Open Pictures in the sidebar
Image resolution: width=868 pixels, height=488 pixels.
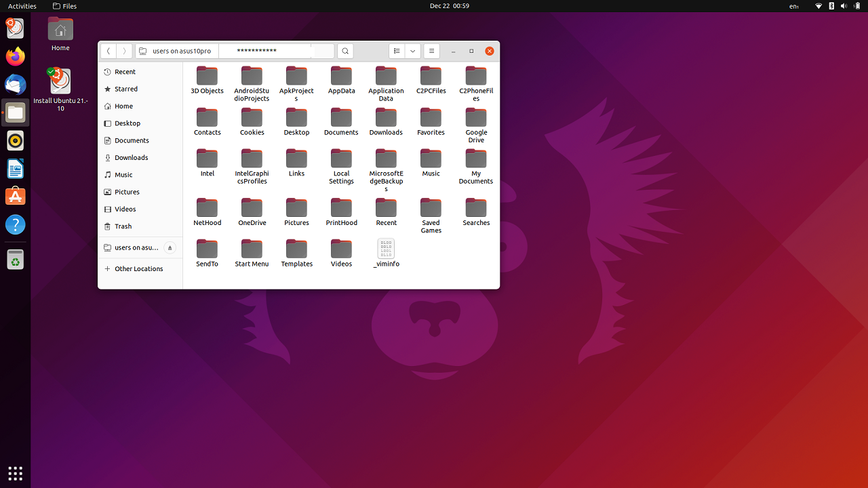pos(140,192)
